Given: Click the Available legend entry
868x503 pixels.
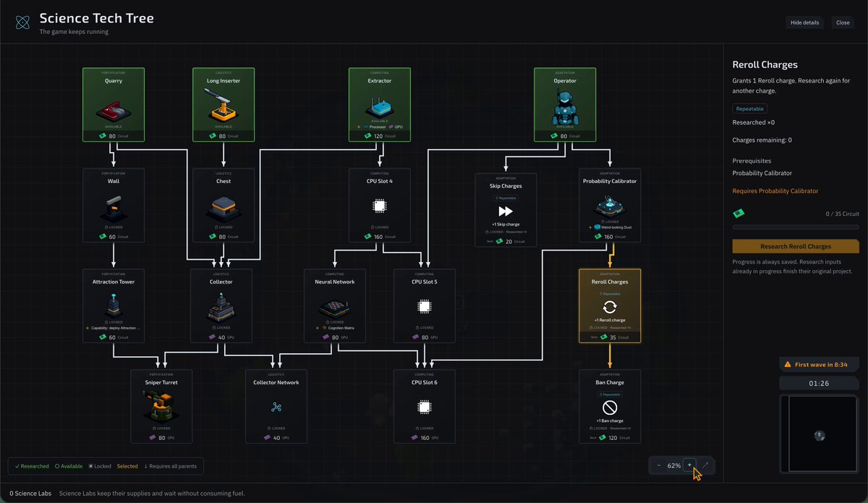Looking at the screenshot, I should 69,466.
